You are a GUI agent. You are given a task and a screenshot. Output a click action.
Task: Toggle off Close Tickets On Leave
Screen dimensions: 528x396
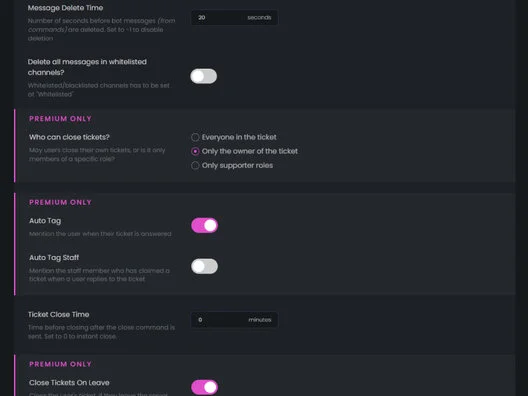(x=204, y=387)
